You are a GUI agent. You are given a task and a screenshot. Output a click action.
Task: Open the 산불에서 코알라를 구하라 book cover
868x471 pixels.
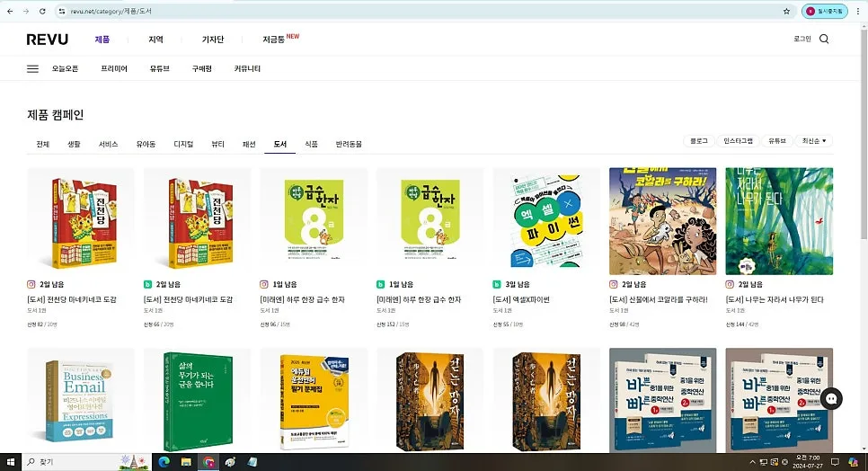(662, 221)
